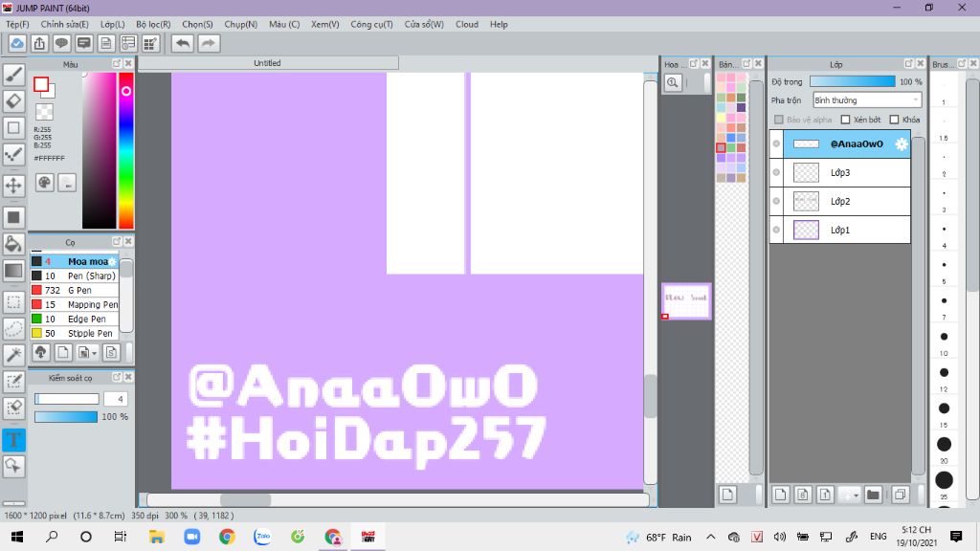Open Chrome from the taskbar
Viewport: 980px width, 551px height.
[227, 537]
